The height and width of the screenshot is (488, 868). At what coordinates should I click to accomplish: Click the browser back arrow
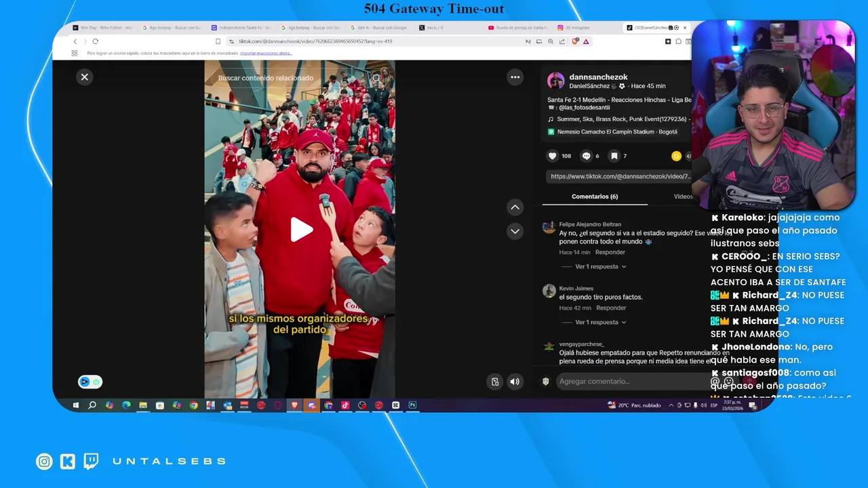click(x=75, y=41)
